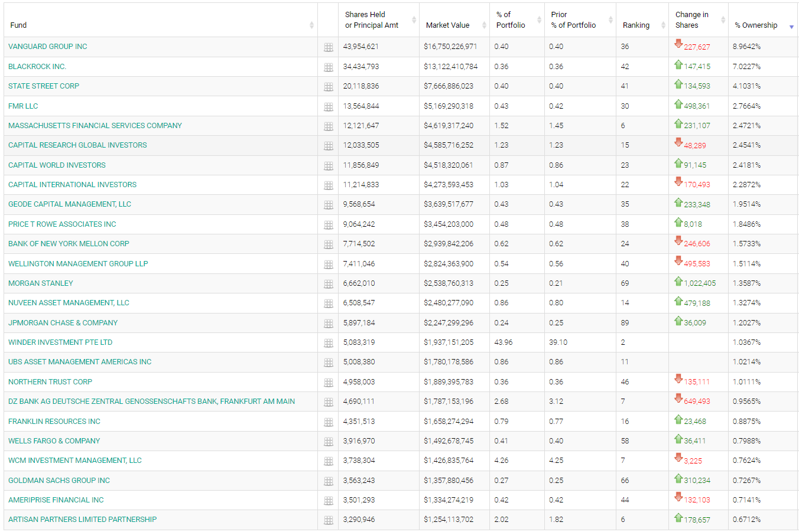Sort by Shares Held or Principal Amt arrows
The width and height of the screenshot is (799, 532).
click(414, 20)
